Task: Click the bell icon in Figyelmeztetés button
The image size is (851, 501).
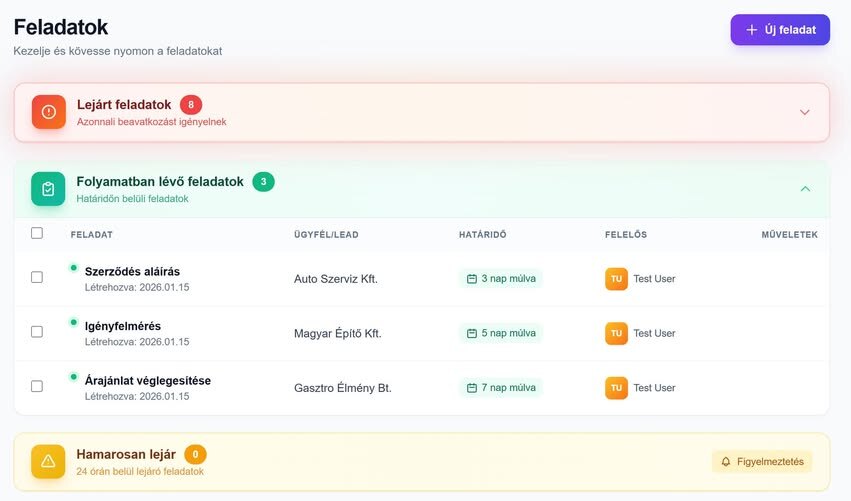Action: [x=726, y=462]
